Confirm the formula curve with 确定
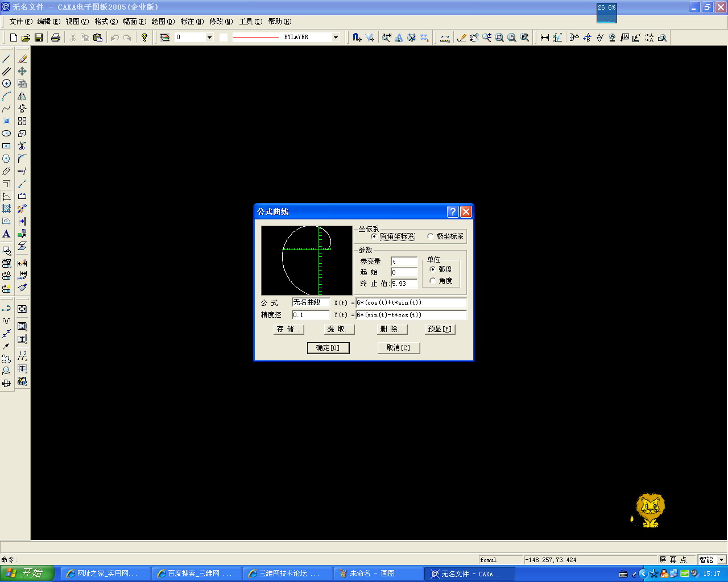Screen dimensions: 728x582 (x=328, y=348)
